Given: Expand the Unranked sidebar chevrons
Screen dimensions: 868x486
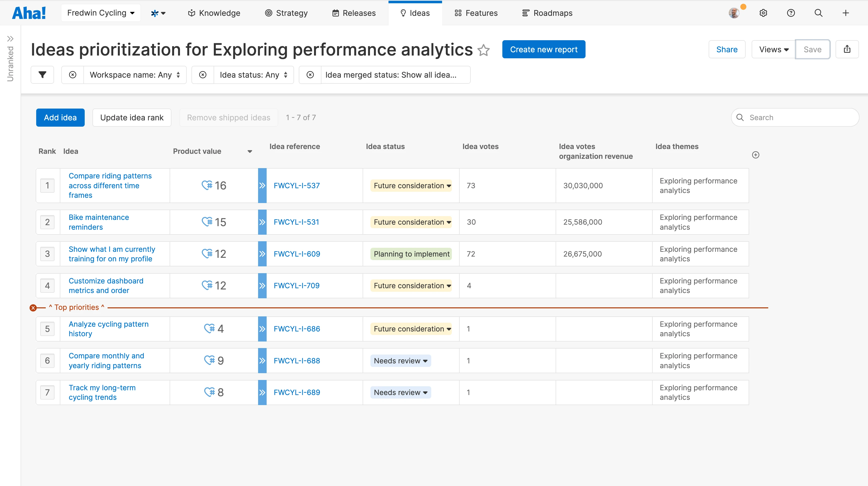Looking at the screenshot, I should pos(10,39).
